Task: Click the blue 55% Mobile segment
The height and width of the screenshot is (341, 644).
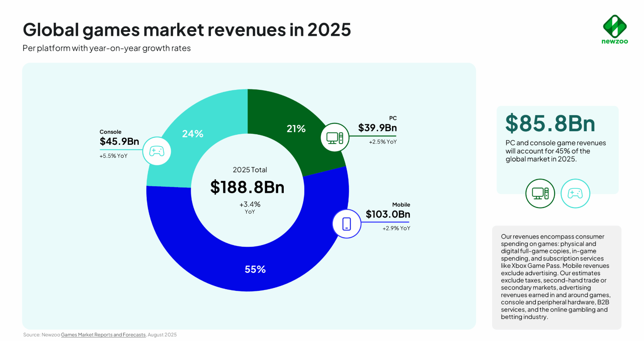Action: [x=255, y=269]
